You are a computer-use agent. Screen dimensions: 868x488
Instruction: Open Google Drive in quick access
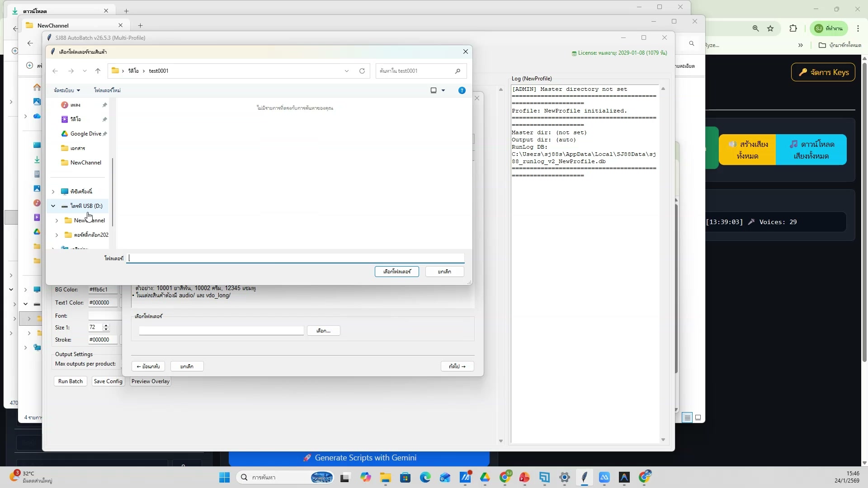pos(85,134)
